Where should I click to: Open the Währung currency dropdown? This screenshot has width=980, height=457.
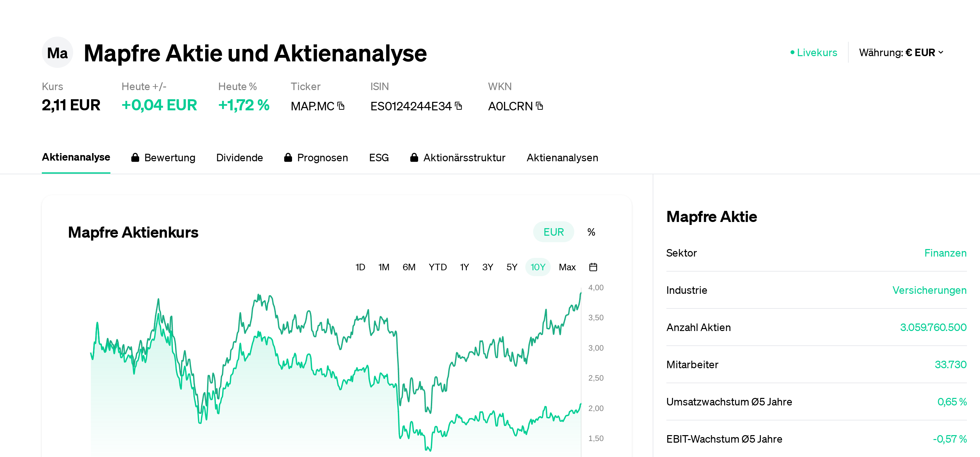pyautogui.click(x=901, y=53)
